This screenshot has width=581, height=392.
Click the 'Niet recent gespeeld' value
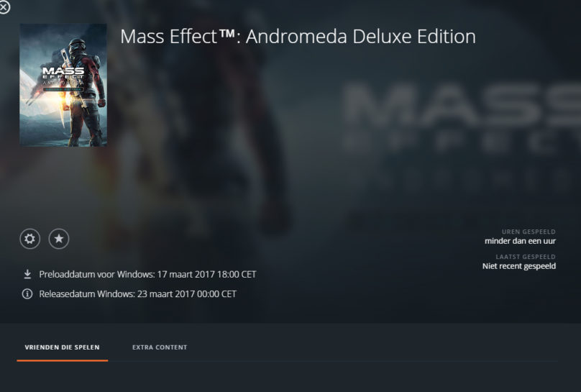tap(519, 266)
